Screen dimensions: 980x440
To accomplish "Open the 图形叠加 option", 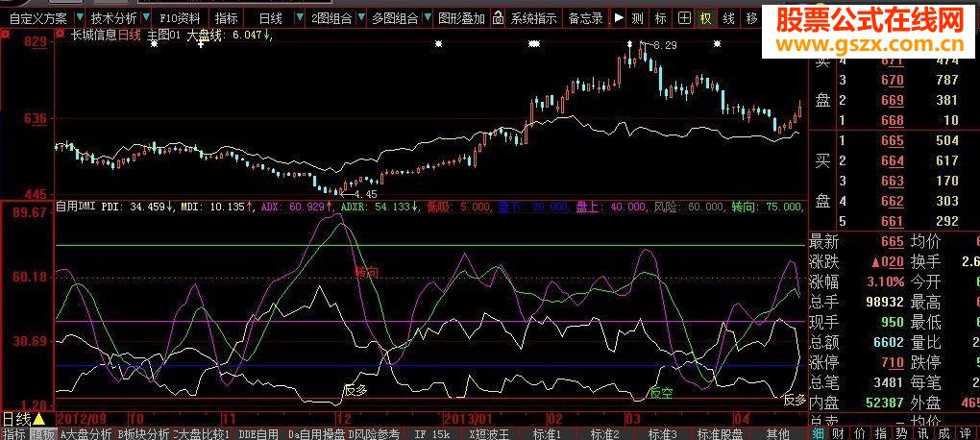I will [461, 18].
